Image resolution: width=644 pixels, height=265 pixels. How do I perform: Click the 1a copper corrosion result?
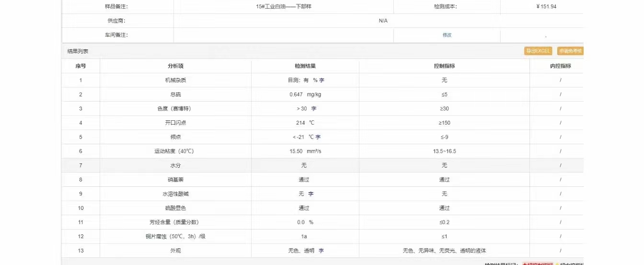tap(304, 236)
